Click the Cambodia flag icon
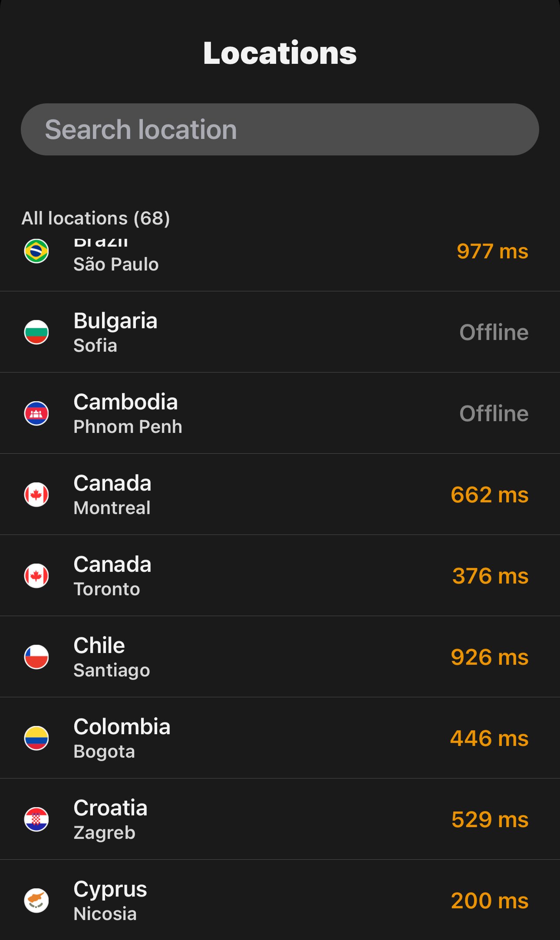The height and width of the screenshot is (940, 560). pos(36,413)
